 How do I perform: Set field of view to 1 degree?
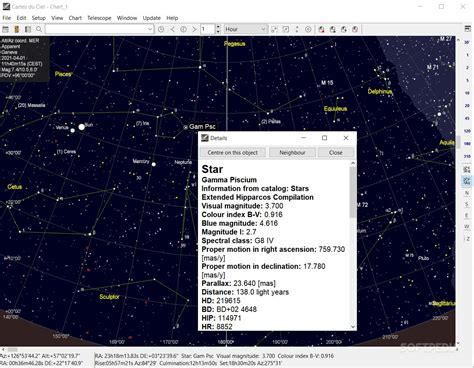click(467, 55)
